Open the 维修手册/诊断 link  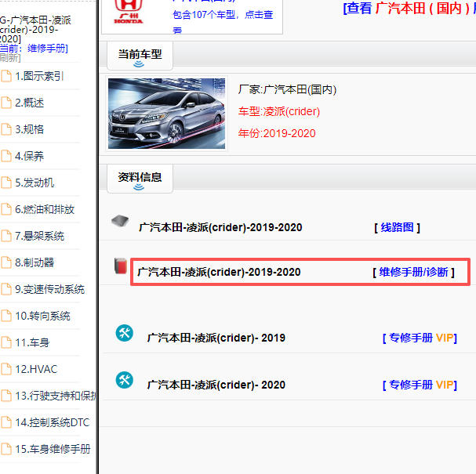[413, 272]
